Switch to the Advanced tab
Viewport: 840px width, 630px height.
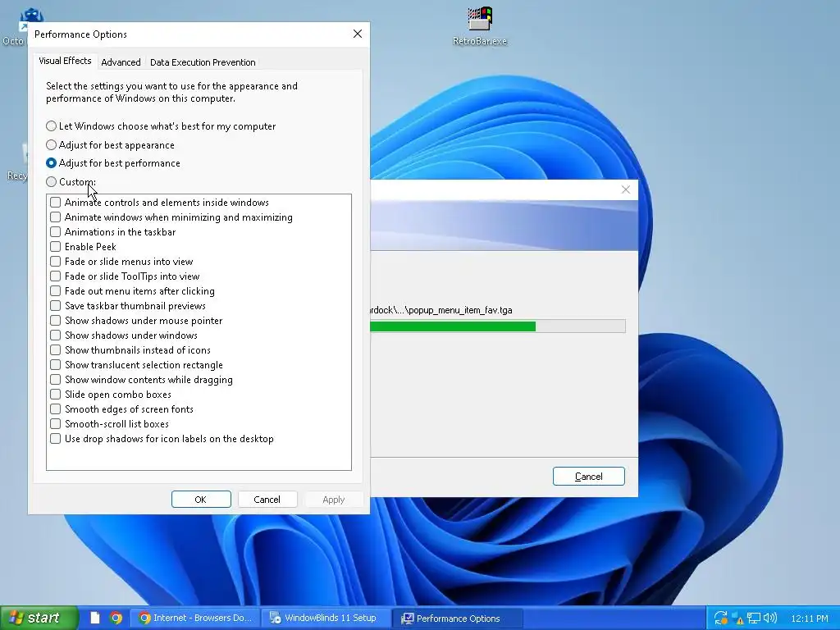pyautogui.click(x=121, y=62)
